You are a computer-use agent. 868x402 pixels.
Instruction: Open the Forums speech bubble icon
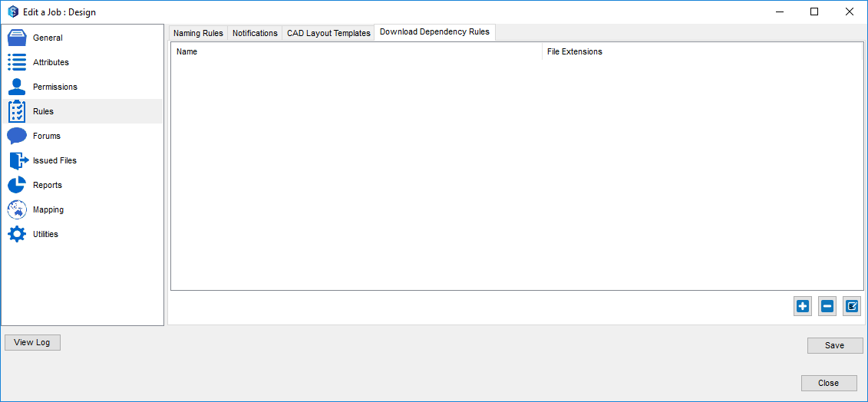[17, 136]
